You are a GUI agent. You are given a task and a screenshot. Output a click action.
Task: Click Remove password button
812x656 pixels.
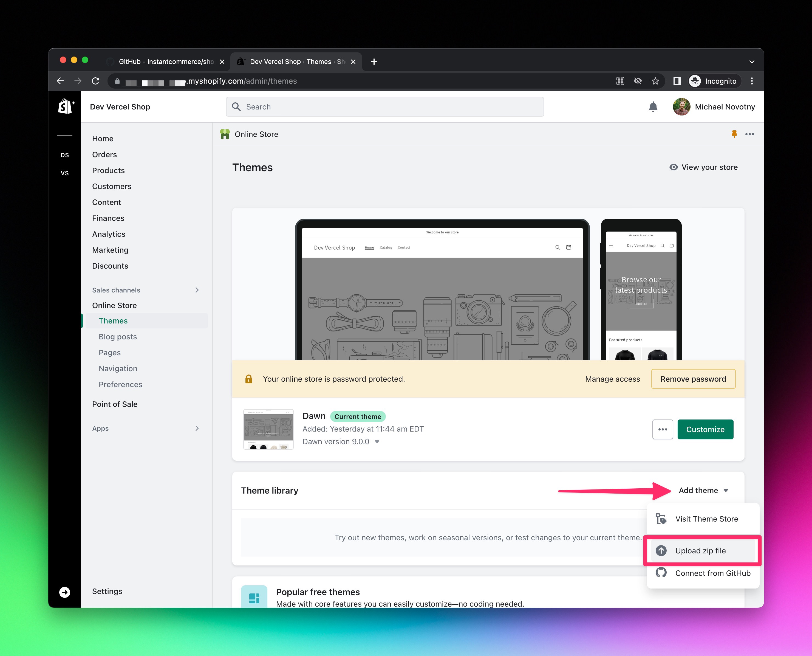point(694,379)
